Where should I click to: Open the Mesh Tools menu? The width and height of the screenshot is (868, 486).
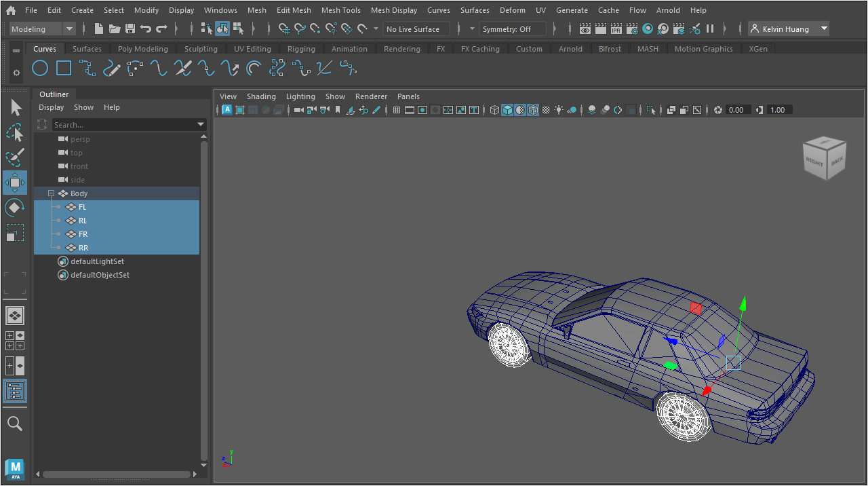340,10
